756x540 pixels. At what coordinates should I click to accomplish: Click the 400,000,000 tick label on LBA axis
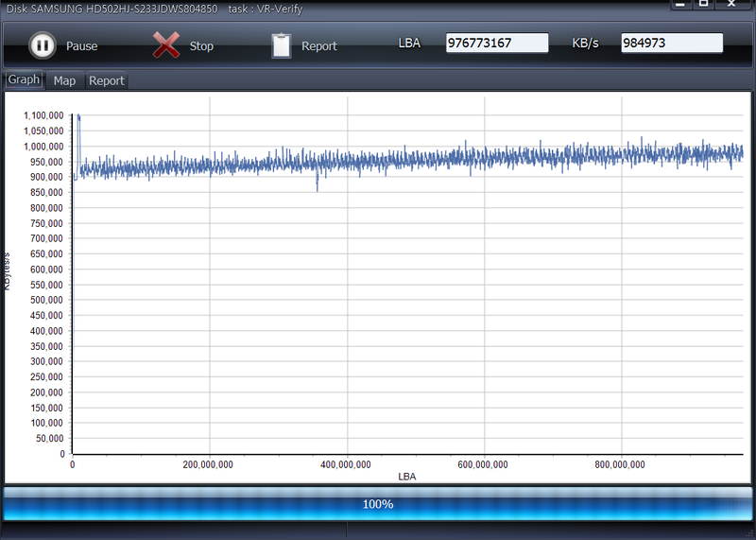347,465
